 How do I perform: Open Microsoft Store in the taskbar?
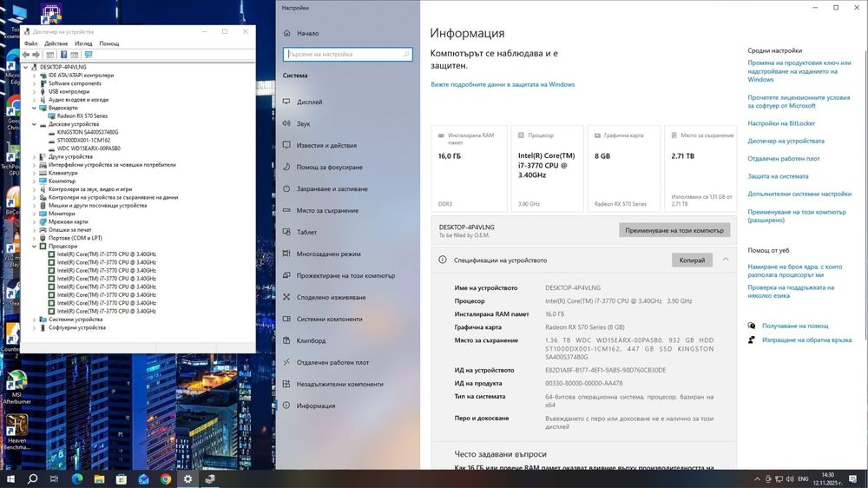coord(122,479)
